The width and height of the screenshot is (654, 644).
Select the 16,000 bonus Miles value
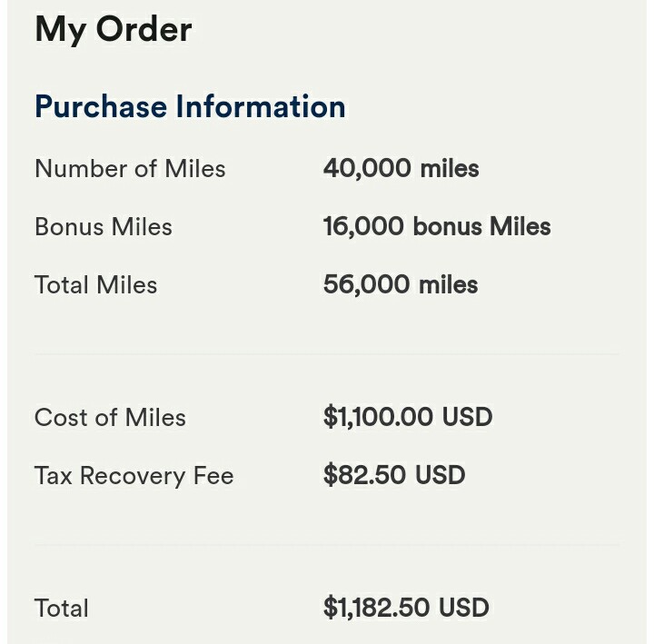[437, 226]
